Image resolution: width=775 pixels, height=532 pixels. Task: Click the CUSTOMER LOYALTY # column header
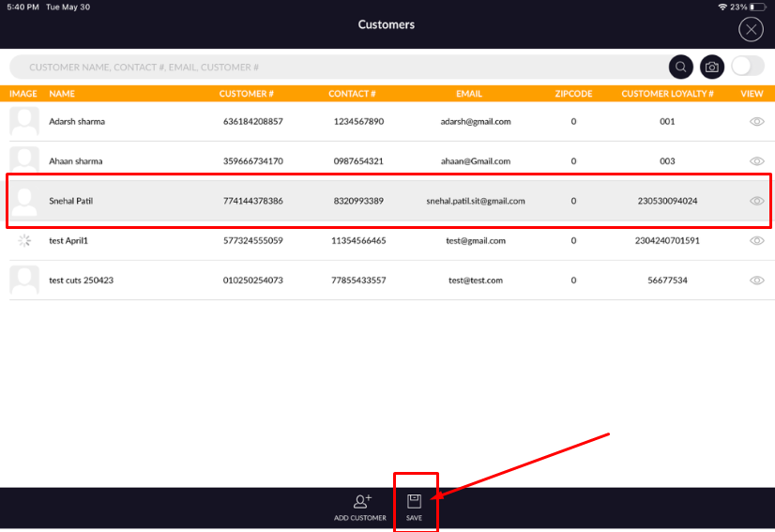click(667, 94)
